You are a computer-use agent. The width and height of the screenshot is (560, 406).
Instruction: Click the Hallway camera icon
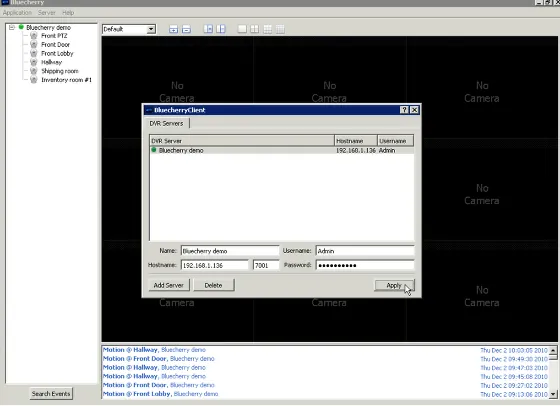point(34,62)
